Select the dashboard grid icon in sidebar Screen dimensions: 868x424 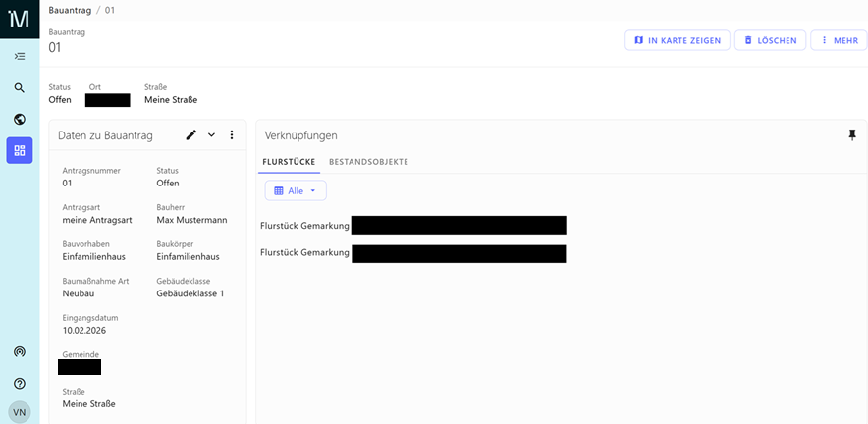[20, 150]
